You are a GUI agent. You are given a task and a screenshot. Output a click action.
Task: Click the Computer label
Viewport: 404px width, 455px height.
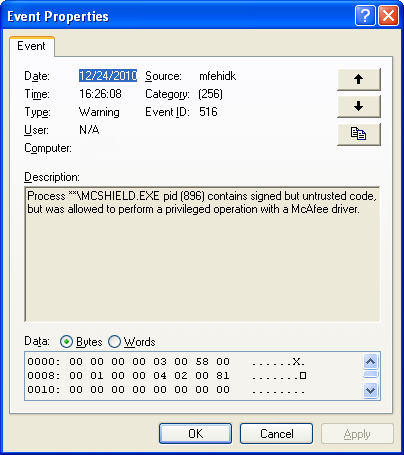[48, 148]
